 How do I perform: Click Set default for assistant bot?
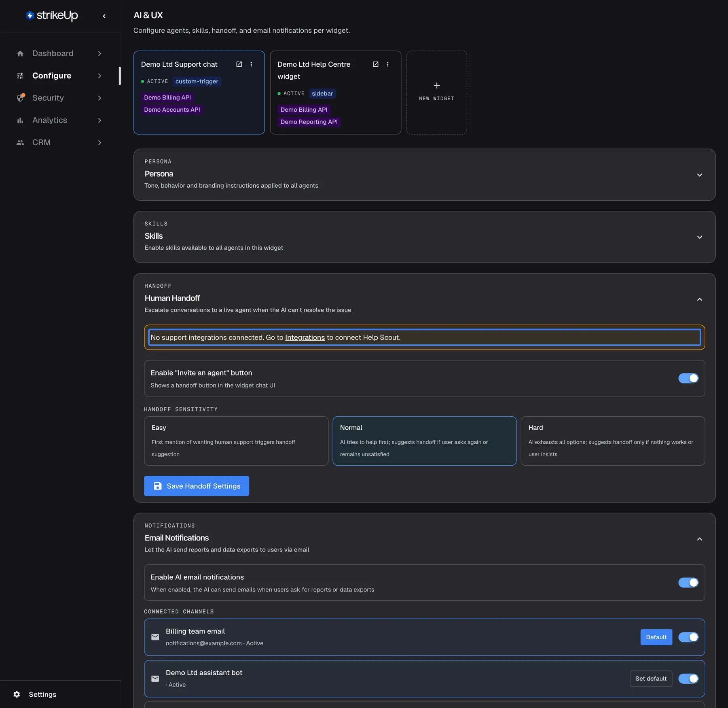point(651,678)
